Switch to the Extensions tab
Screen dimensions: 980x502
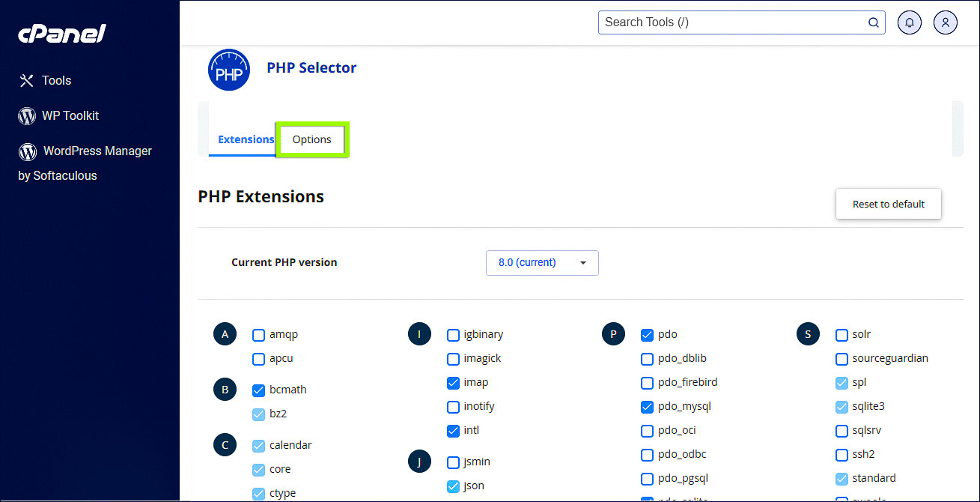[x=246, y=139]
